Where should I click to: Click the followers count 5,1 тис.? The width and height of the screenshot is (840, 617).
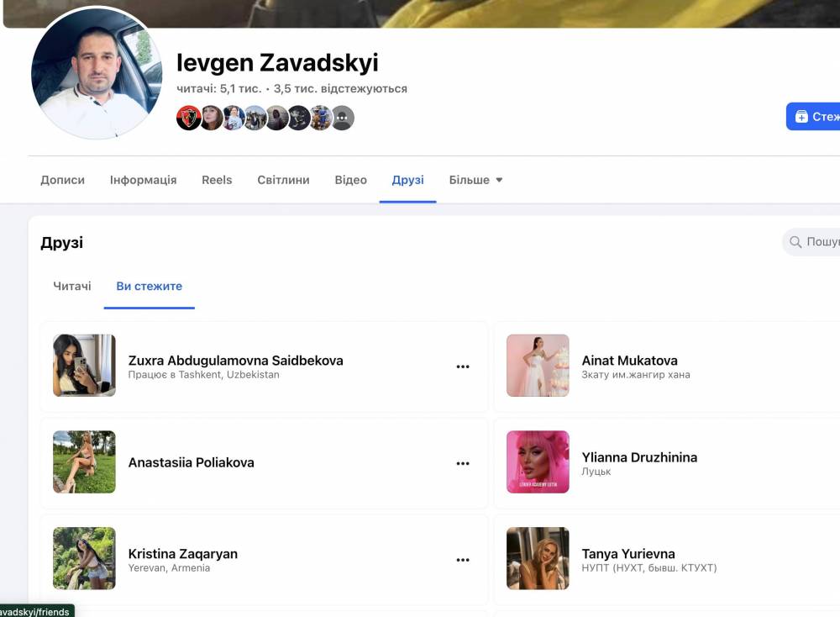pos(219,88)
